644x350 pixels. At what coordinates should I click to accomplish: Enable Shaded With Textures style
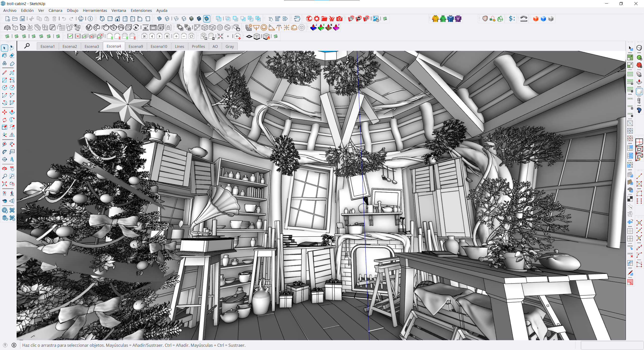coord(199,19)
